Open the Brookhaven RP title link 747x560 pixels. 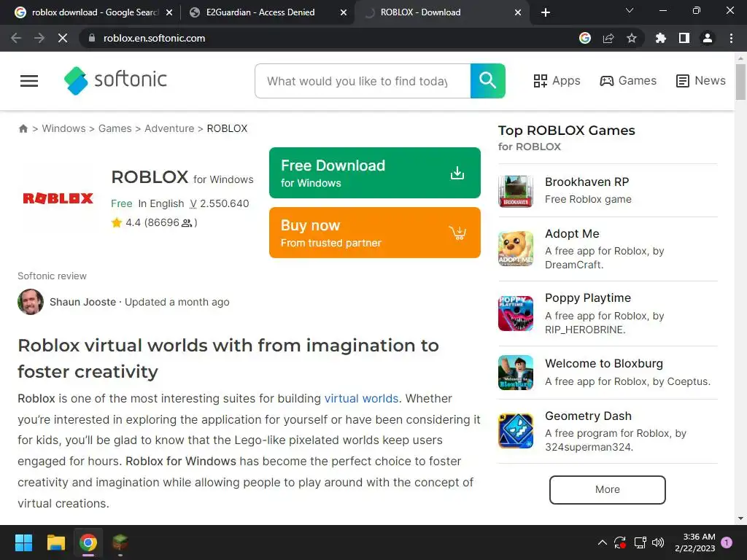(587, 182)
